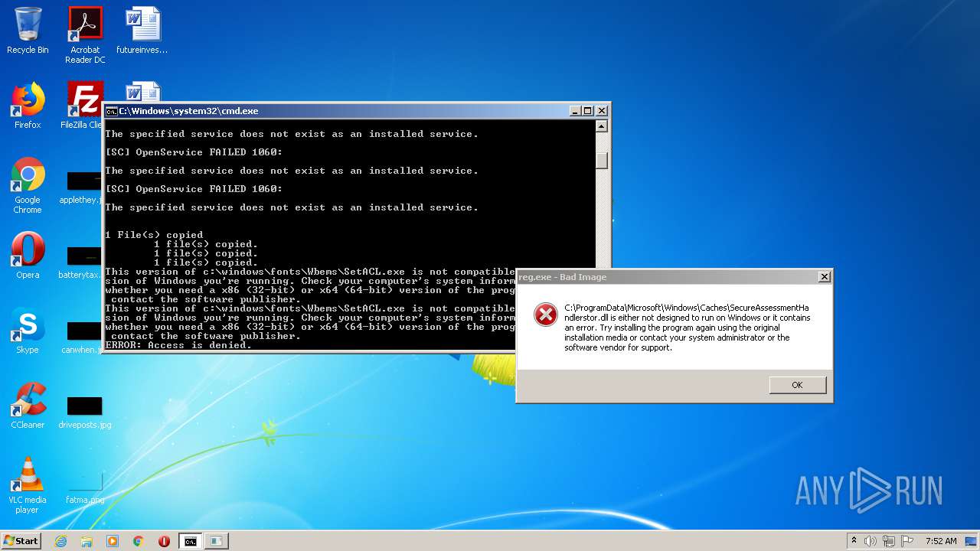The width and height of the screenshot is (980, 551).
Task: Switch to the cmd.exe taskbar button
Action: (x=190, y=541)
